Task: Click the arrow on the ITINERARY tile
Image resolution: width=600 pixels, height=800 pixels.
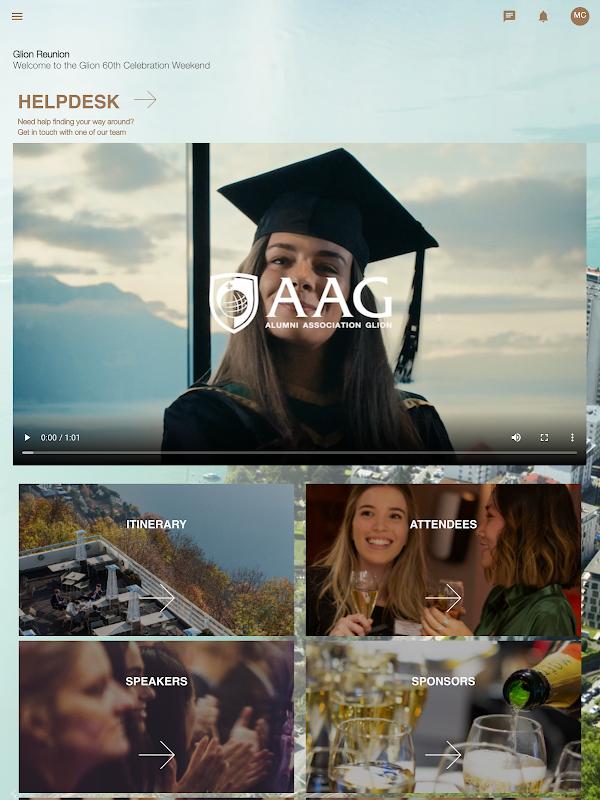Action: click(157, 598)
